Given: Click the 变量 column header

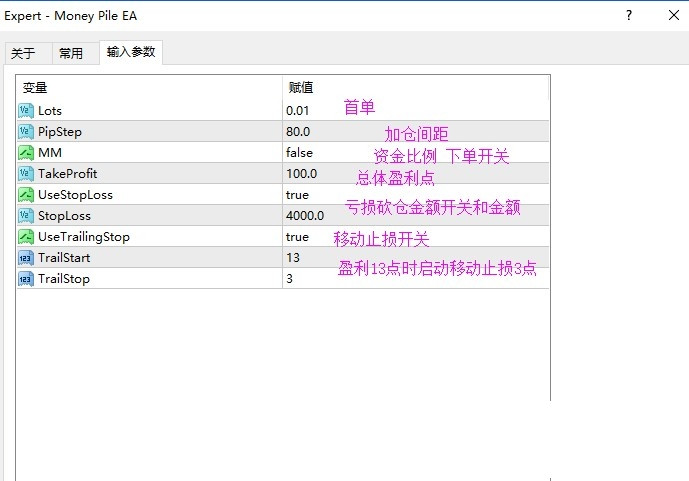Looking at the screenshot, I should point(35,88).
